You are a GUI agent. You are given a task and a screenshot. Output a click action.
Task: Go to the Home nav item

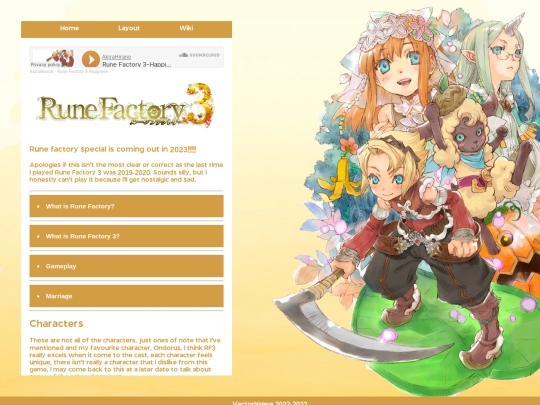click(x=69, y=28)
